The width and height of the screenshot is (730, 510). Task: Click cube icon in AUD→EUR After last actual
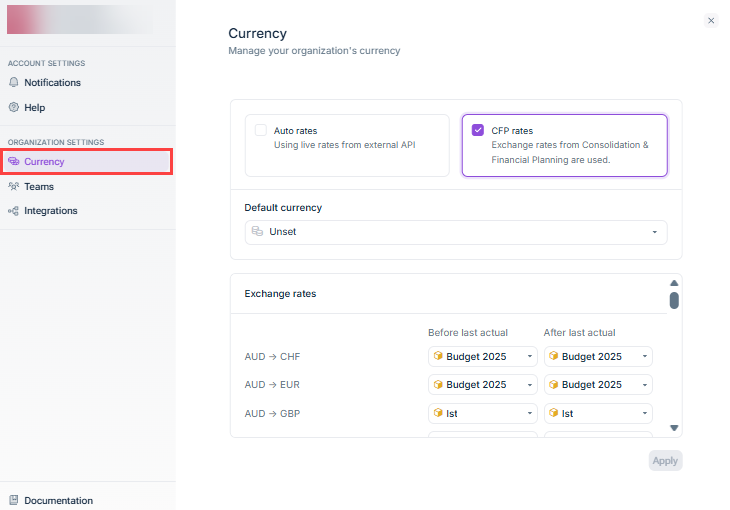[x=553, y=384]
